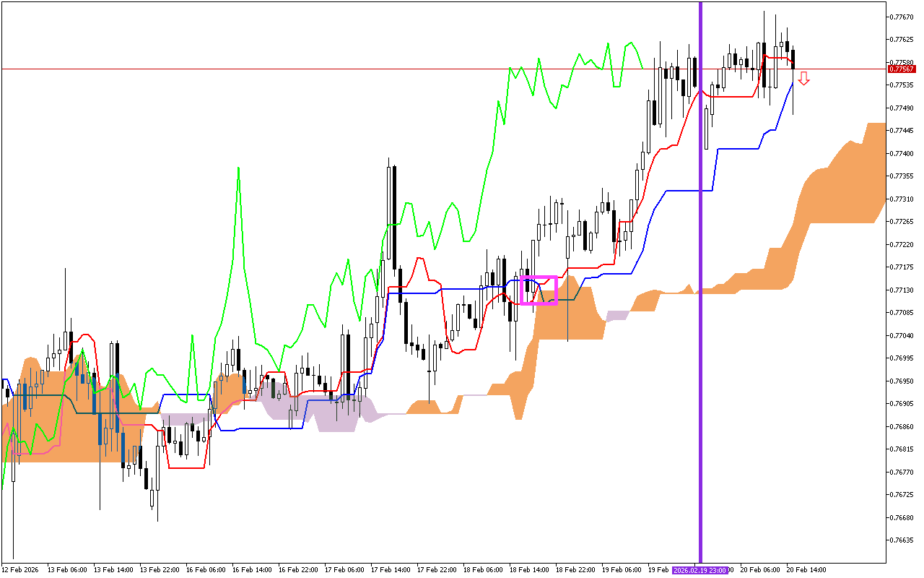Click the 0.76905 price axis label
Image resolution: width=924 pixels, height=578 pixels.
901,403
